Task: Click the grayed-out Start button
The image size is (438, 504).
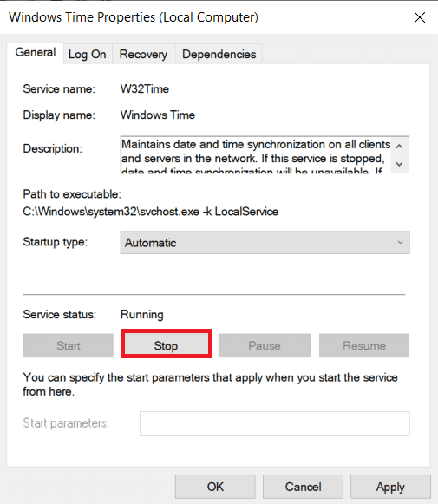Action: click(x=69, y=345)
